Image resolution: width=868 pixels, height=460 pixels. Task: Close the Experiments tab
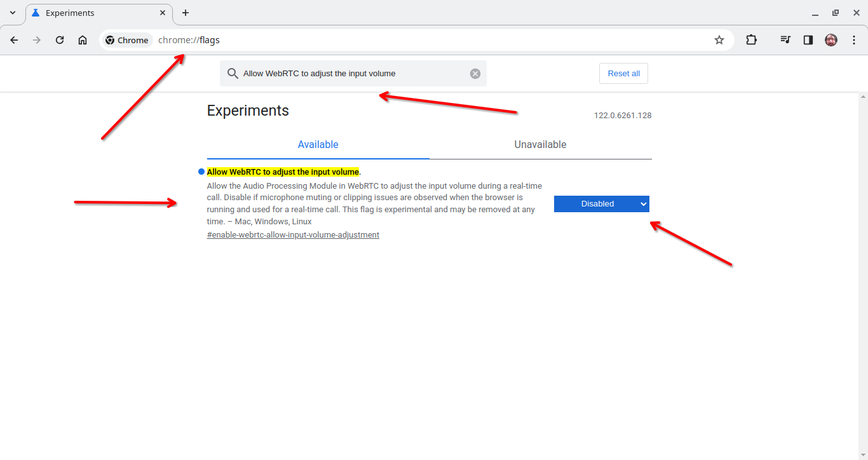163,13
